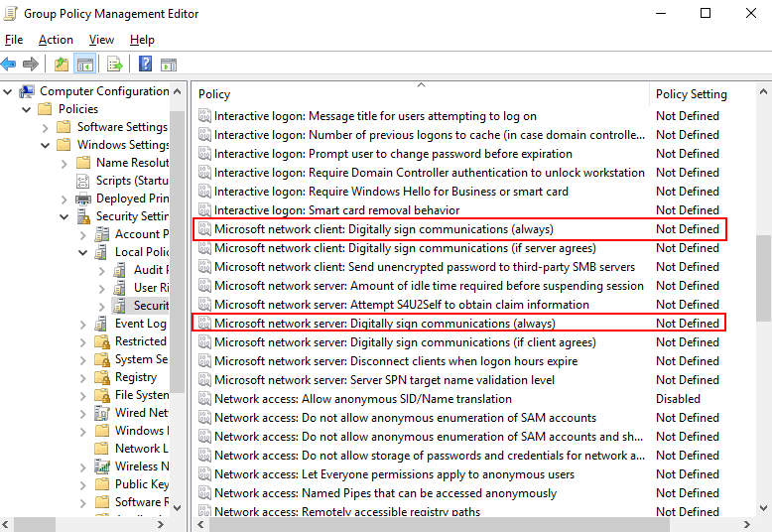Collapse the Computer Configuration node
Viewport: 772px width, 532px height.
7,91
